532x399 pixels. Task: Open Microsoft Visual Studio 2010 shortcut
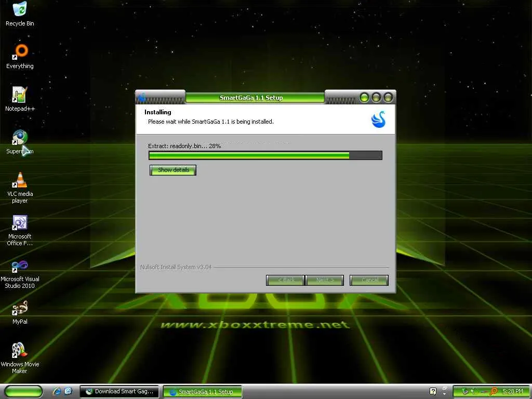pos(20,273)
